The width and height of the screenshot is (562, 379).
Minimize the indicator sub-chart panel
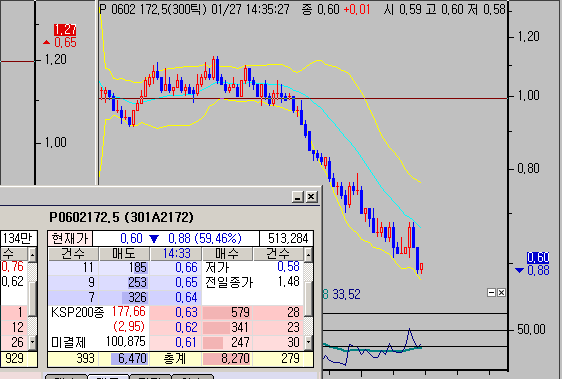492,293
